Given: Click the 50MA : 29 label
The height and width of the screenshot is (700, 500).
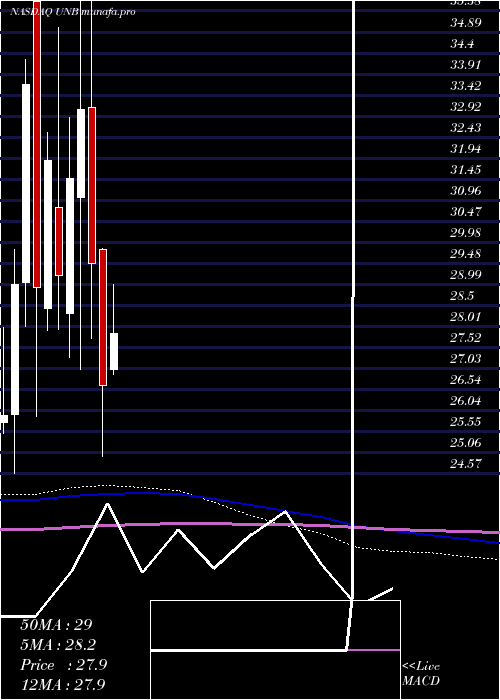Looking at the screenshot, I should [55, 625].
